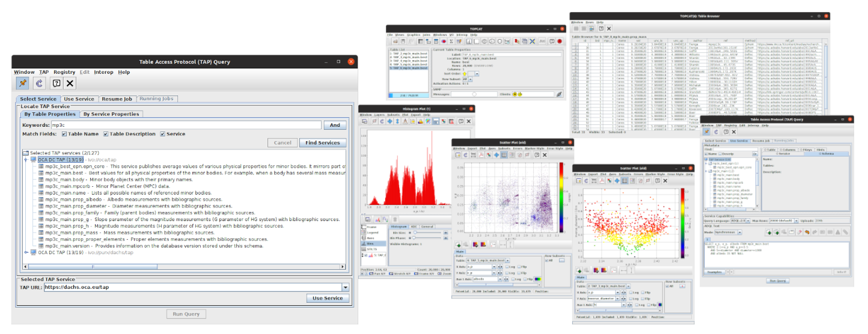Open the histogram plot icon in TOPCAT toolbar
The height and width of the screenshot is (334, 868).
point(469,41)
